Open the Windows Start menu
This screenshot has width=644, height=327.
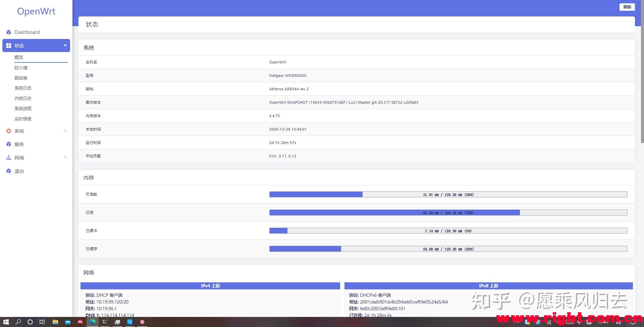(x=6, y=322)
